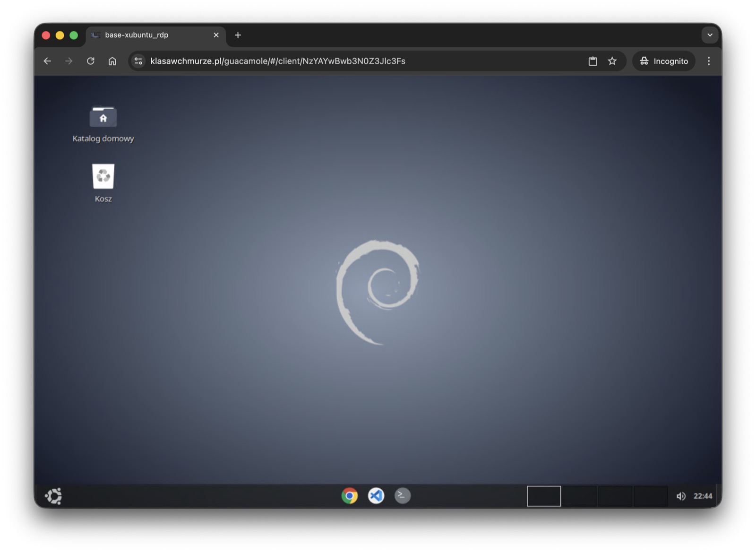Close the base-xubuntu_rdp tab
This screenshot has width=756, height=553.
(216, 35)
